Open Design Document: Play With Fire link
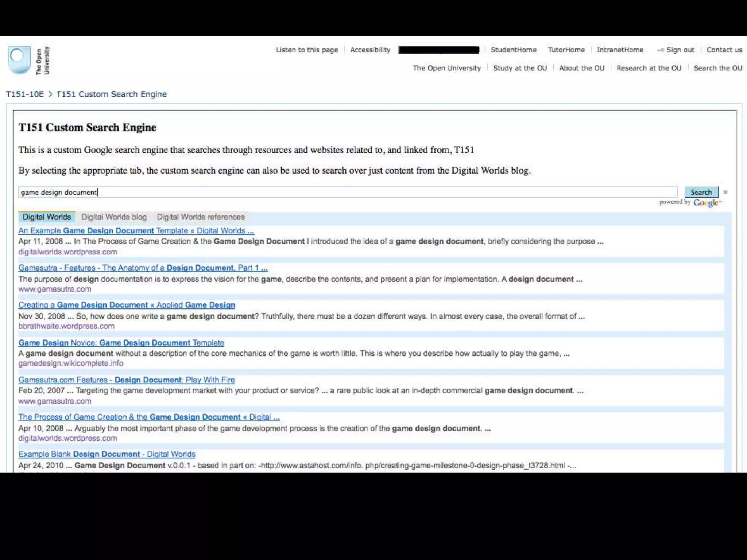The height and width of the screenshot is (560, 747). tap(127, 380)
